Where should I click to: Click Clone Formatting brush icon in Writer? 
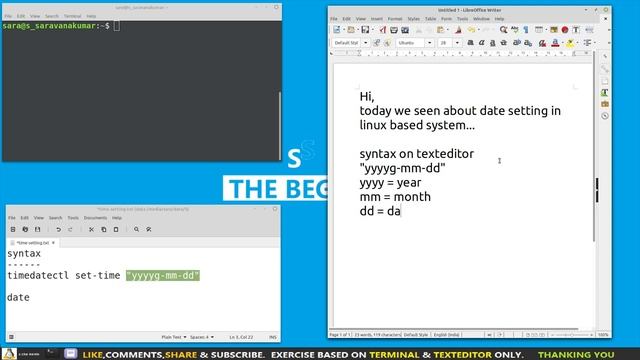458,30
